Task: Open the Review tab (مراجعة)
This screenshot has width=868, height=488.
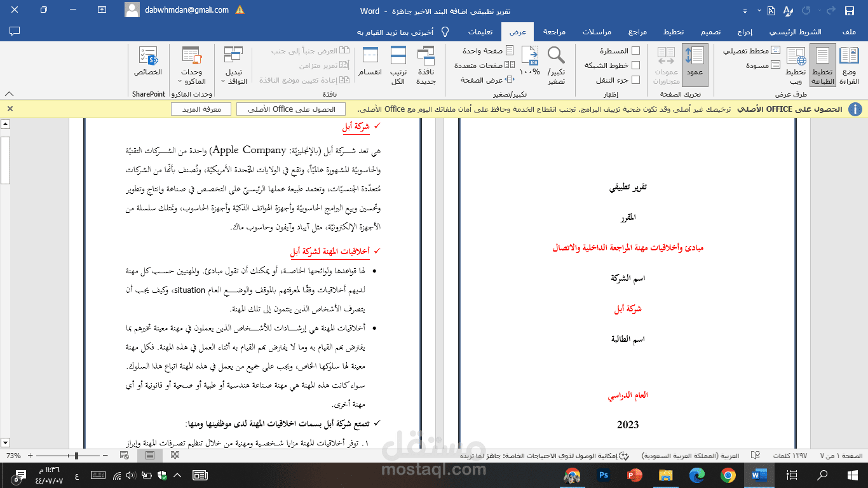Action: 554,32
